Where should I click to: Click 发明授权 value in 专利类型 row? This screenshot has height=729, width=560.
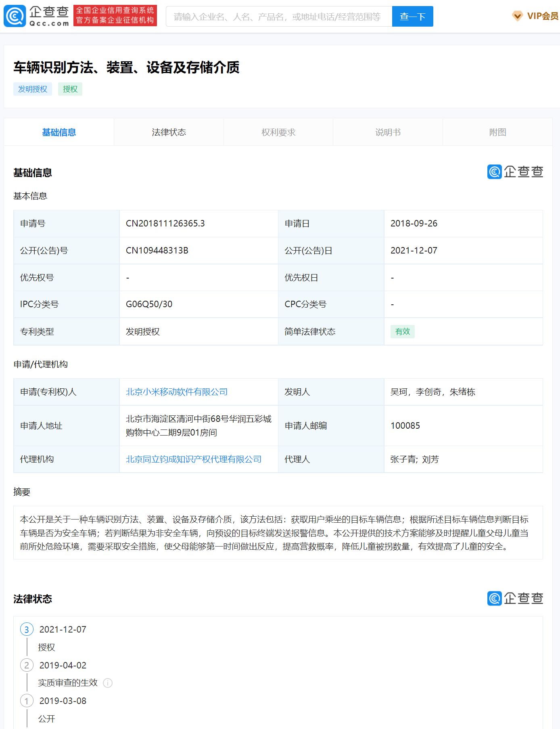click(x=143, y=332)
